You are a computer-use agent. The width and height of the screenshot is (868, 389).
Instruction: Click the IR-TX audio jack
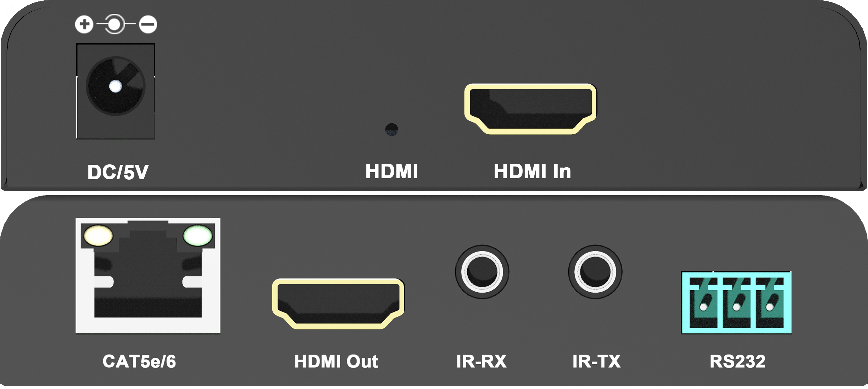595,272
